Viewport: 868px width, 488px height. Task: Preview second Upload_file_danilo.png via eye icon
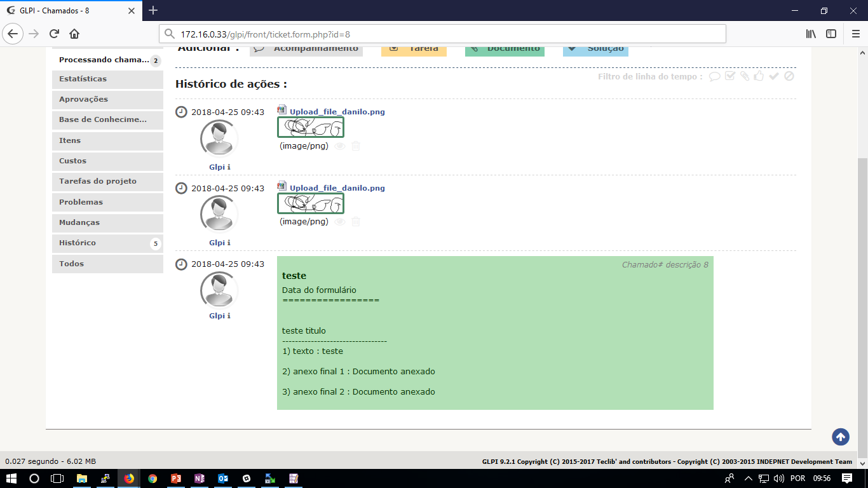(x=340, y=222)
